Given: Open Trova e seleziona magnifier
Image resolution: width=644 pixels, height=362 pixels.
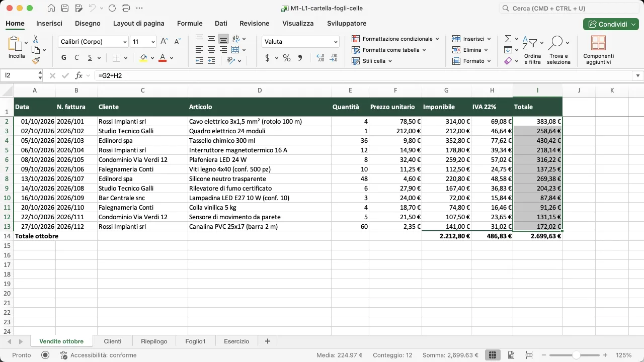Looking at the screenshot, I should click(558, 50).
